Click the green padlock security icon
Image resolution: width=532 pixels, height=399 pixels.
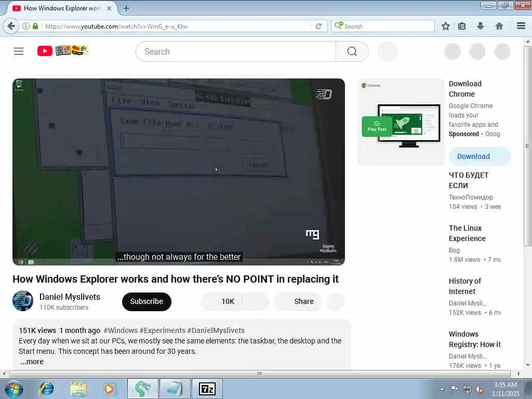point(35,26)
